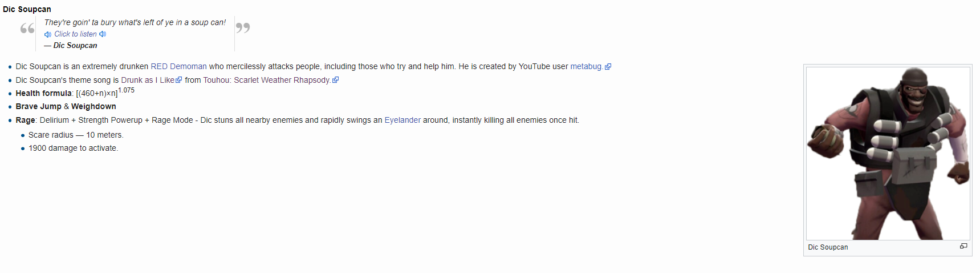Click the "Dic Soupcan" caption under the image
This screenshot has width=980, height=273.
coord(828,247)
